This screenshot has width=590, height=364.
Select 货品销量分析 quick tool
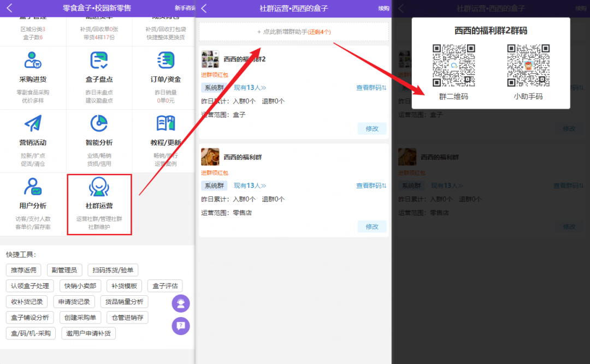(125, 302)
